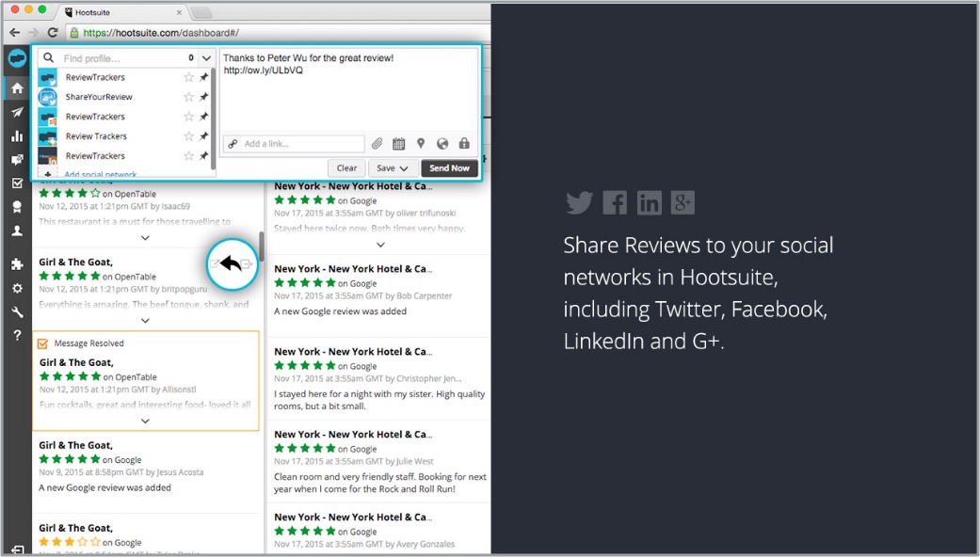Close the Hootsuite browser tab

coord(180,12)
